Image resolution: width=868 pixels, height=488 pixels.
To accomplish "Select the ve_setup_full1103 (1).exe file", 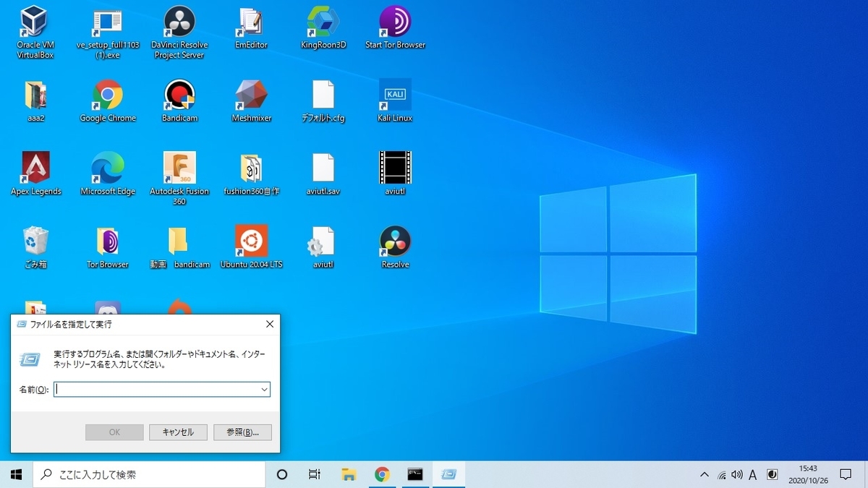I will pos(108,33).
